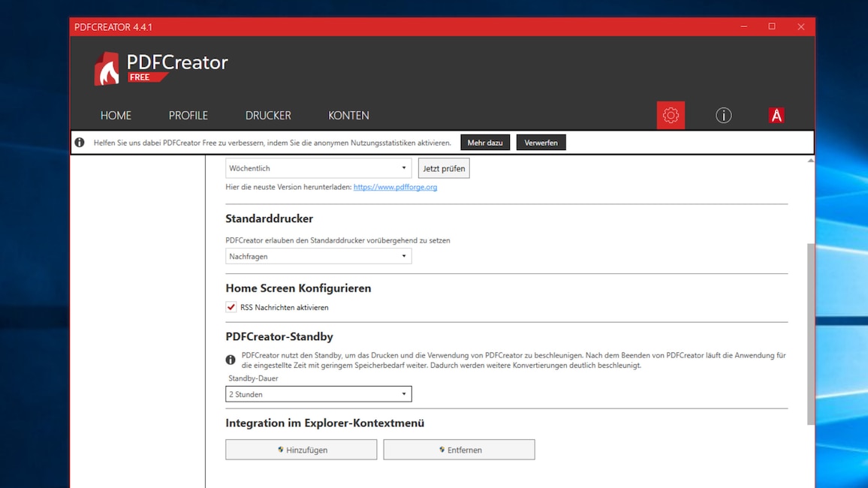Click the Standarddrucker heading
The image size is (868, 488).
point(269,218)
